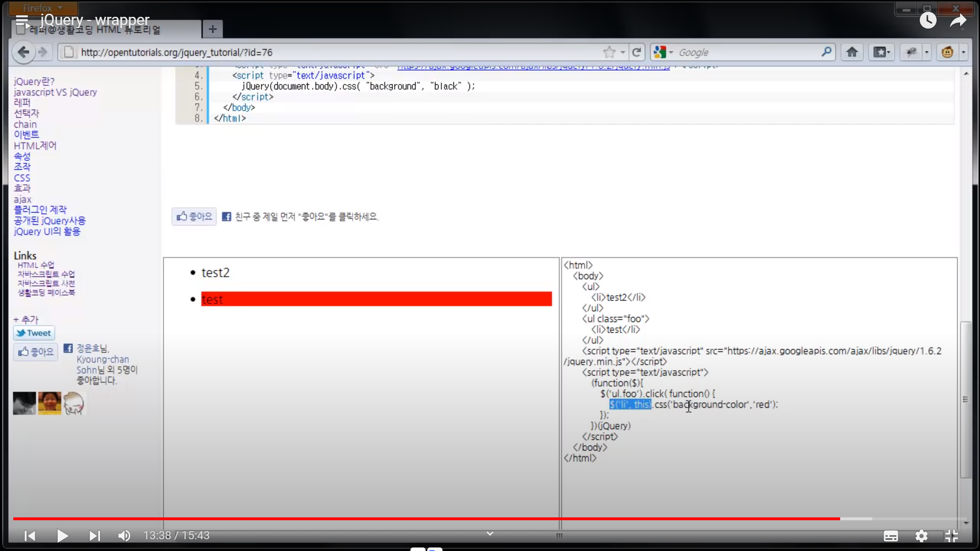Go to the previous video
Screen dimensions: 980x551
(x=30, y=536)
